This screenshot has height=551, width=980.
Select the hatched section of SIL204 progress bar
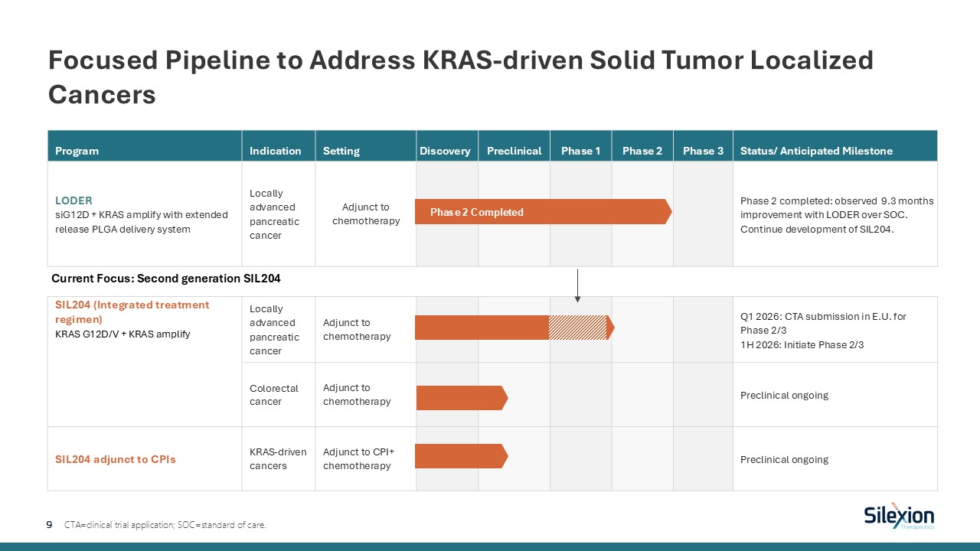(577, 328)
